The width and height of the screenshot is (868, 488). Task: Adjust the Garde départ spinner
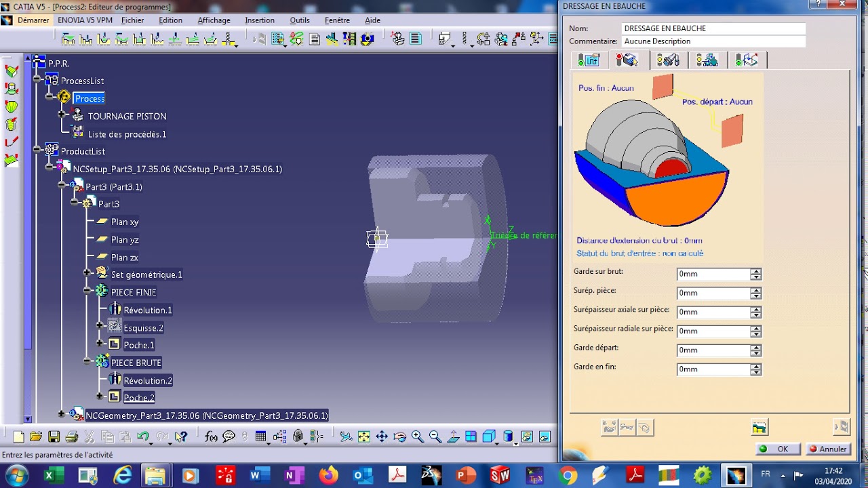coord(756,350)
